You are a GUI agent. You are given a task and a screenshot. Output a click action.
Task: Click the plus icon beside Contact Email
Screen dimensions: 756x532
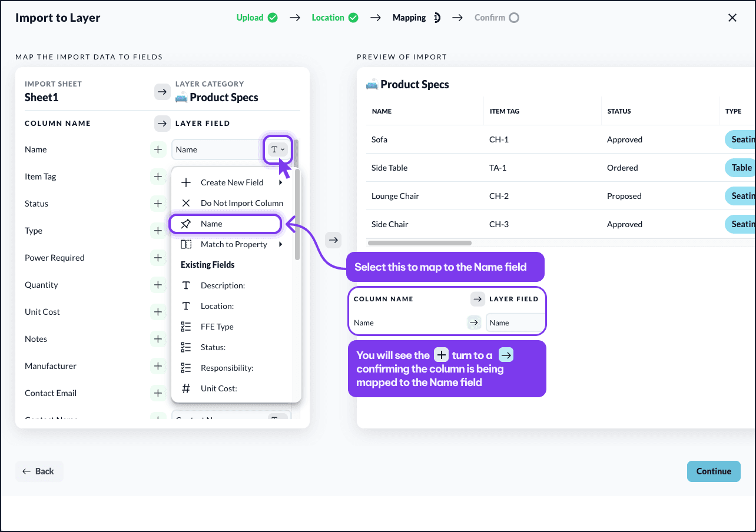click(x=158, y=393)
